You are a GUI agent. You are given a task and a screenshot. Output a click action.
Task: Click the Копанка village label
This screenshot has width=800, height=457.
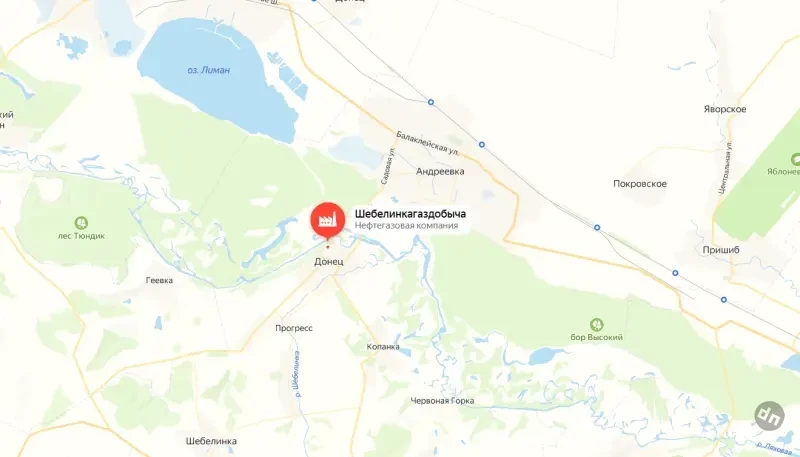coord(383,347)
